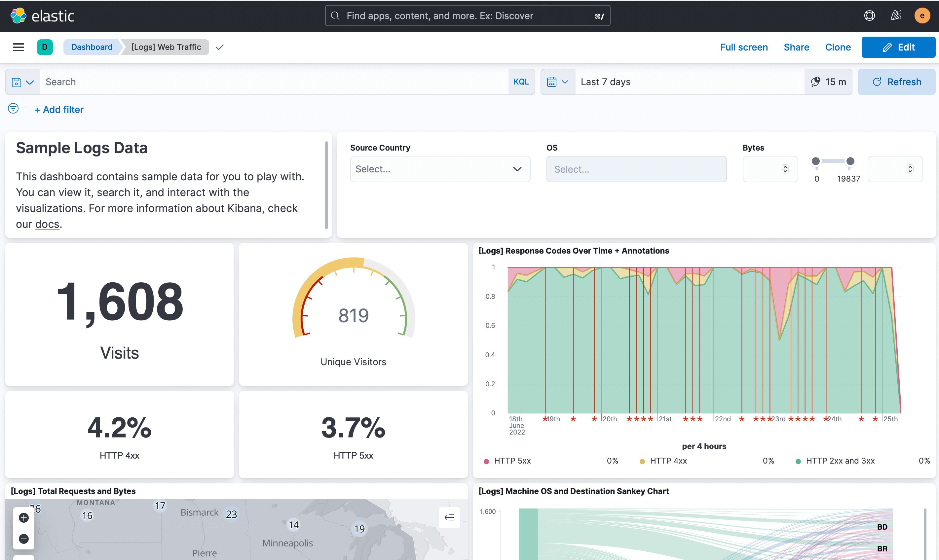Open the filter options menu icon
939x560 pixels.
pyautogui.click(x=13, y=109)
